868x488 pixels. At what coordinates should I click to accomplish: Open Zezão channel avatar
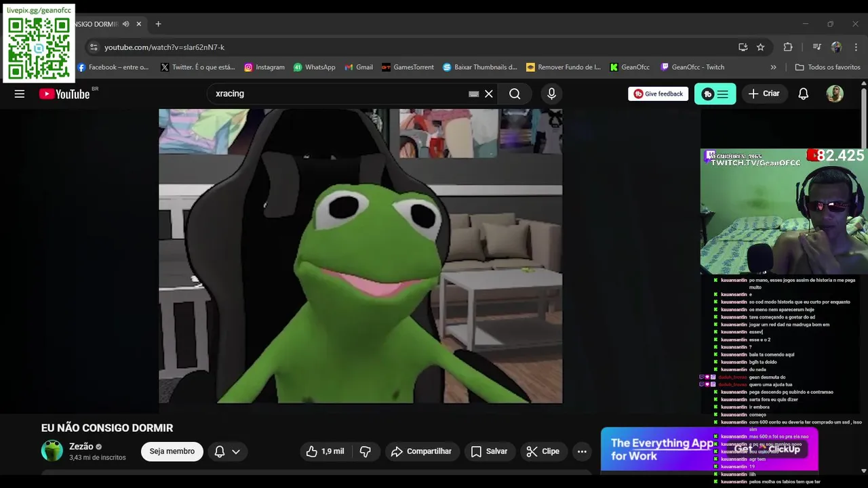point(52,451)
